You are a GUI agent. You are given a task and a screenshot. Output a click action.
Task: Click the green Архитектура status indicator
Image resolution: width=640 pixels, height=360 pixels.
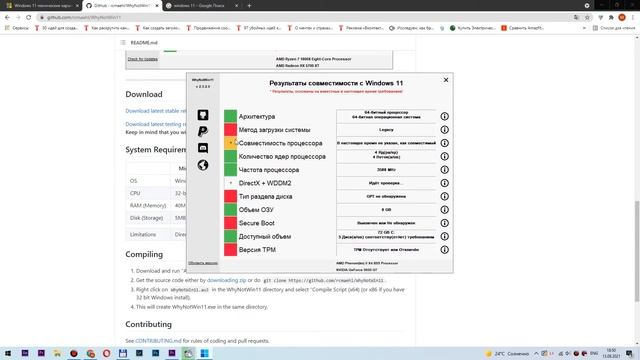click(231, 116)
